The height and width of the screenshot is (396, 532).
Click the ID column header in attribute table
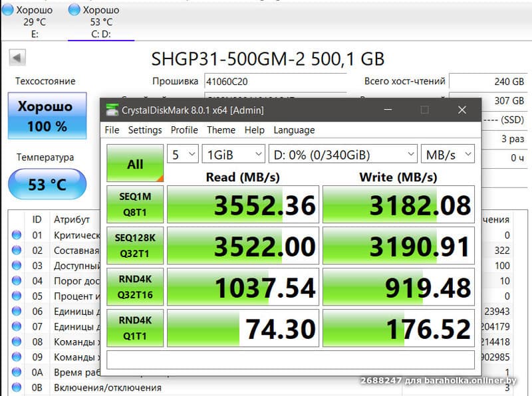click(37, 219)
